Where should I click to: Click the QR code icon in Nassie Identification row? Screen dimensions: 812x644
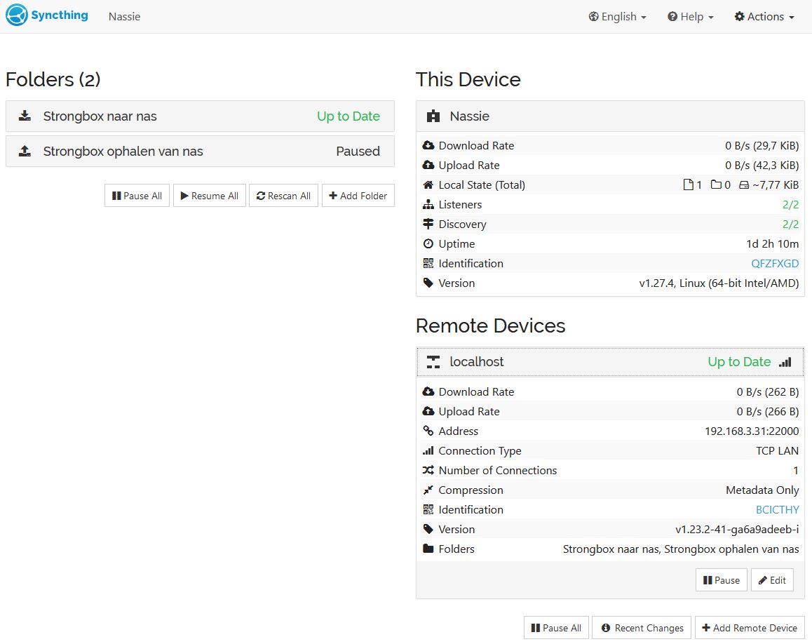click(x=428, y=263)
